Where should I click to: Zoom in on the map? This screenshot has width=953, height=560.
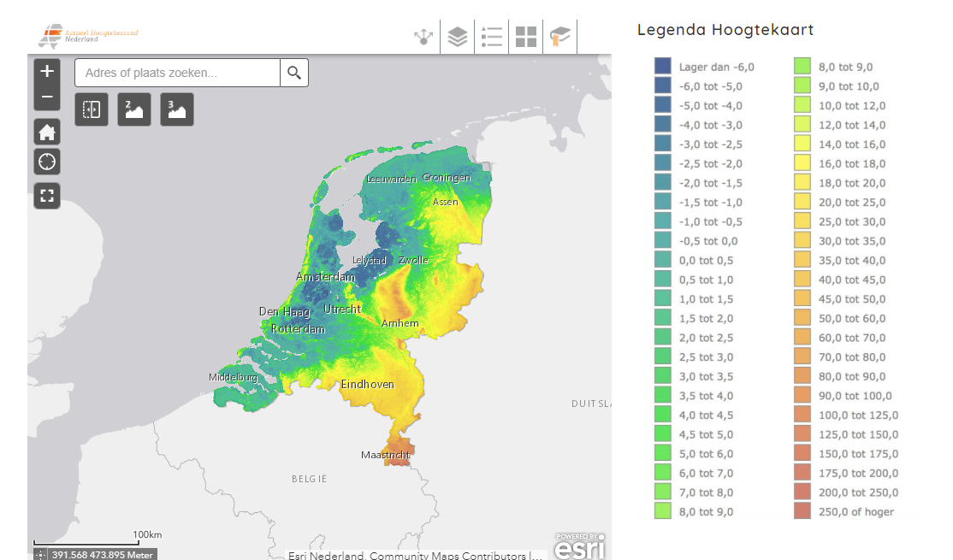point(47,72)
